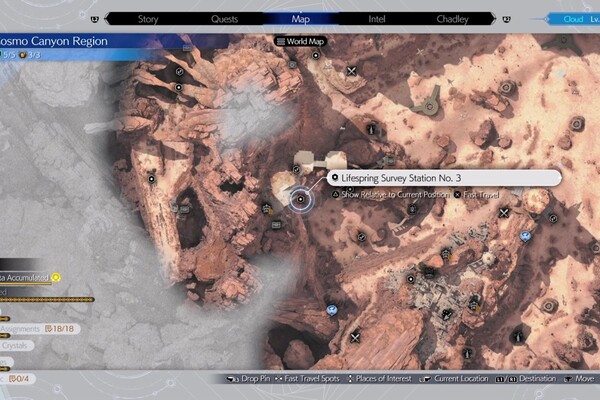This screenshot has height=400, width=600.
Task: Select the crossed-swords marker near the bottom cave
Action: point(355,338)
